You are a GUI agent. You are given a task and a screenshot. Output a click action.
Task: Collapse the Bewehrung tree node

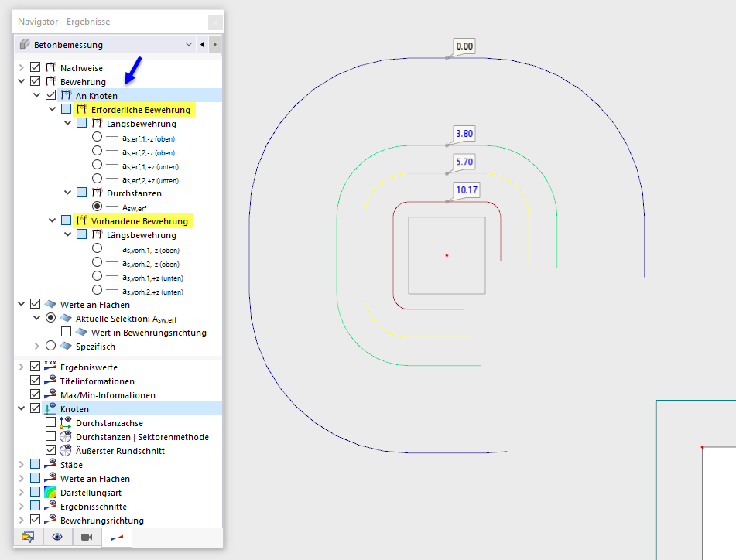point(22,81)
